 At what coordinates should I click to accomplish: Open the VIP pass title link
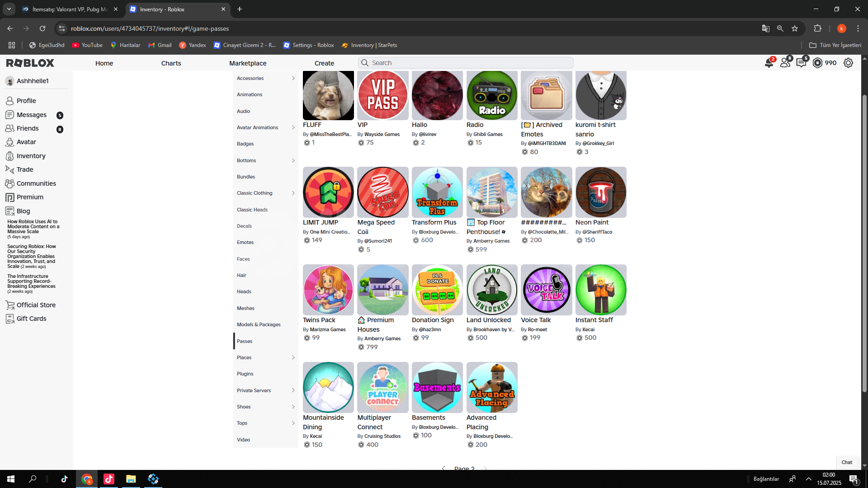click(x=363, y=125)
